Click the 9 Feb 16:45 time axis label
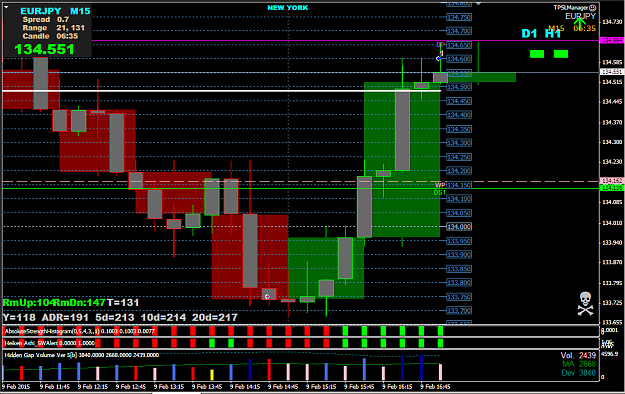Screen dimensions: 625x394 click(x=435, y=386)
